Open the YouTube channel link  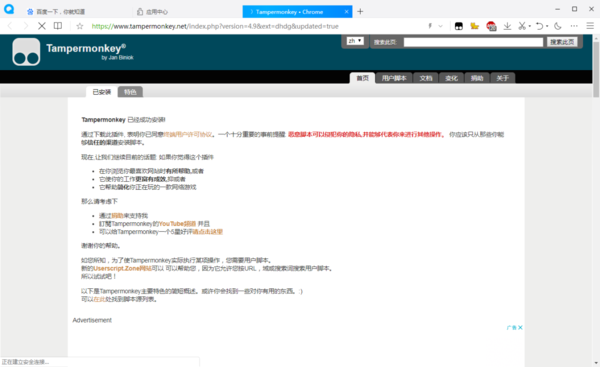click(x=177, y=224)
